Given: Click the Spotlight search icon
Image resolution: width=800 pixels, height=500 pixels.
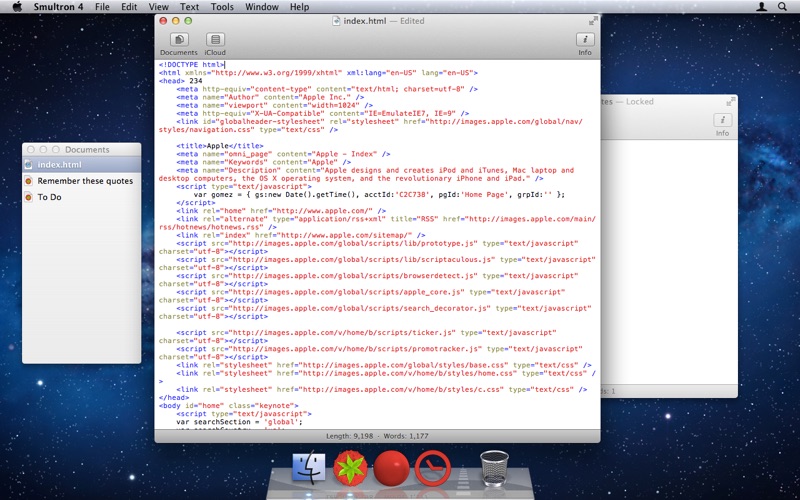Looking at the screenshot, I should [782, 7].
